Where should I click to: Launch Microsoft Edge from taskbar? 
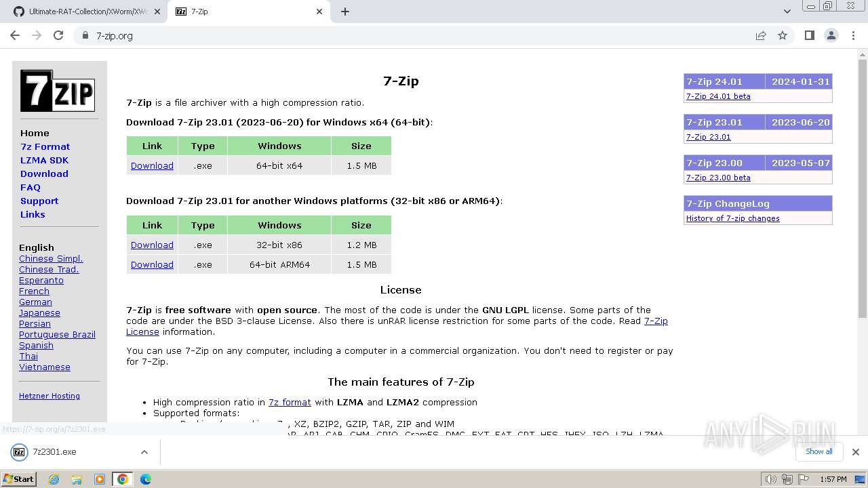146,479
